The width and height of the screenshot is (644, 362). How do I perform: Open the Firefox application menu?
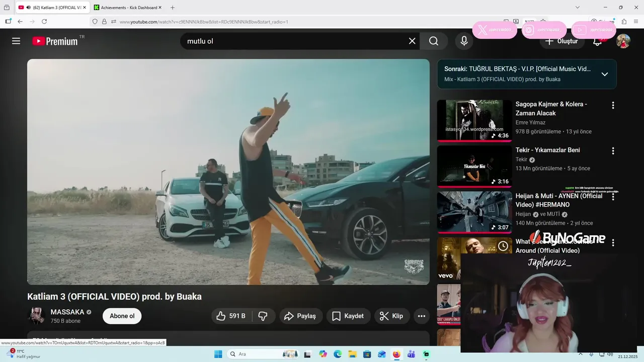pyautogui.click(x=636, y=22)
